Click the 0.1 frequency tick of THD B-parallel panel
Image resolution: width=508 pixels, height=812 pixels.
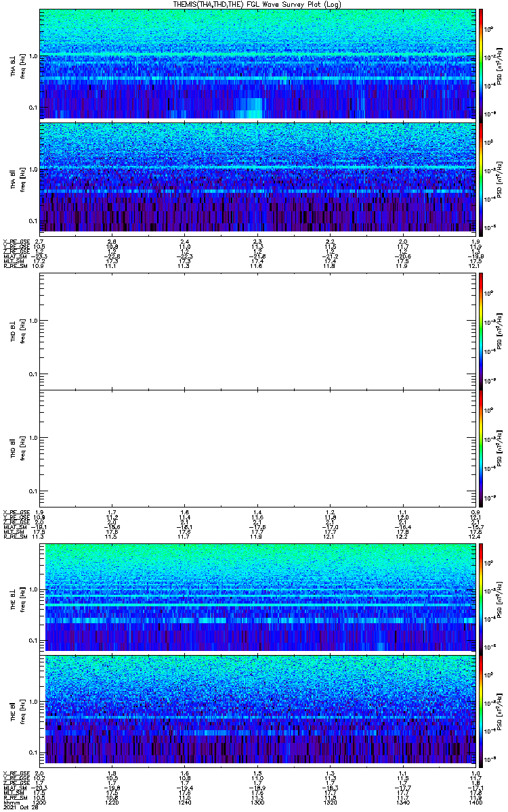(x=33, y=491)
